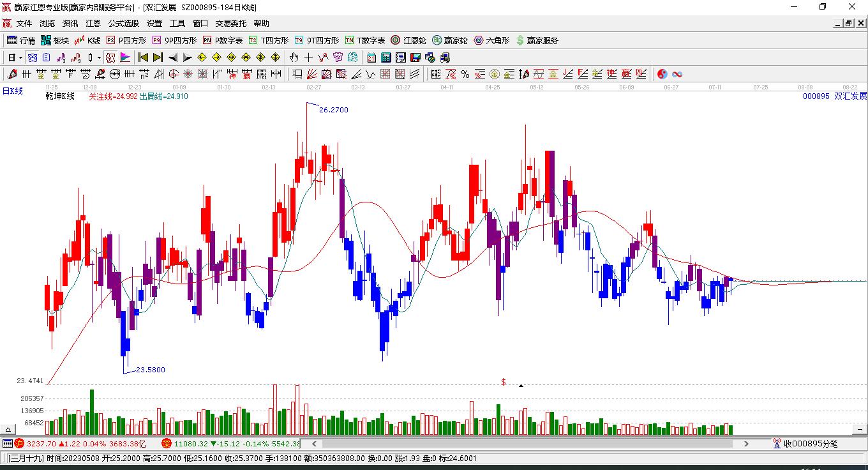Open the 设置 menu
Viewport: 868px width, 470px height.
pyautogui.click(x=154, y=24)
